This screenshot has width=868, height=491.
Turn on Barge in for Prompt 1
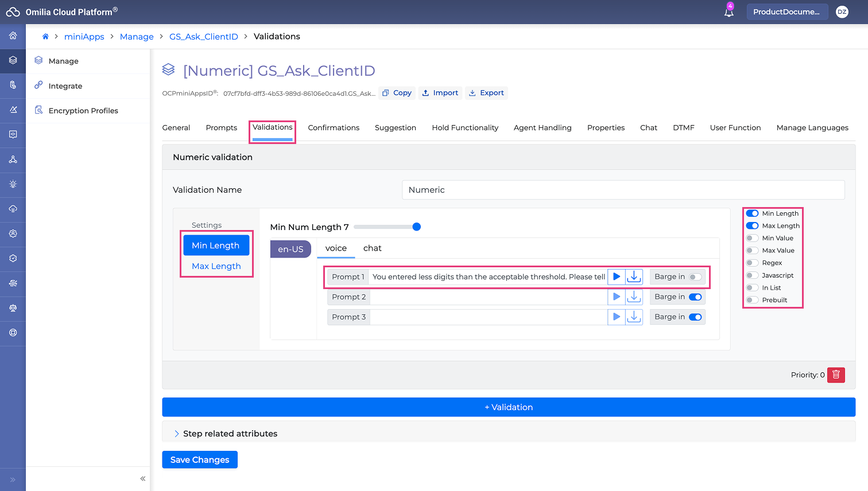click(x=695, y=277)
